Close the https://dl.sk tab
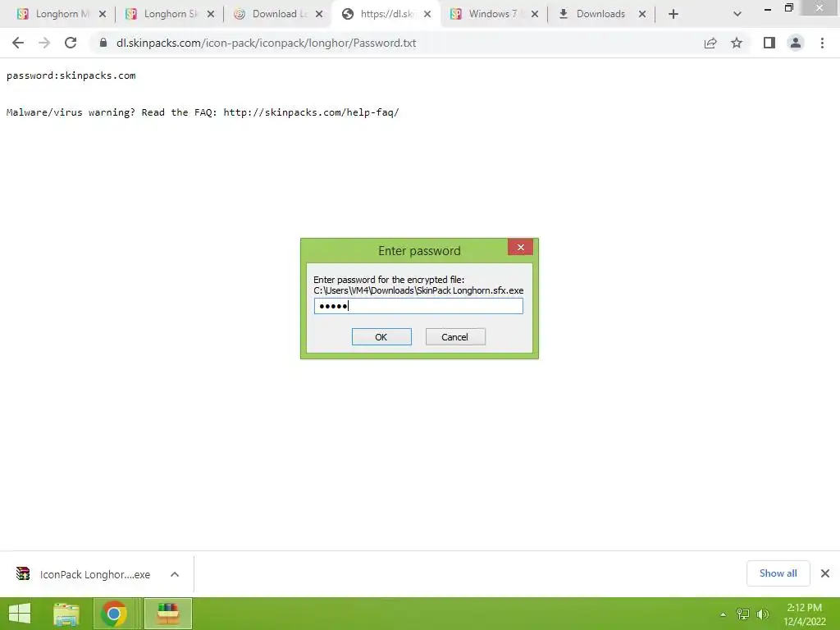This screenshot has height=630, width=840. pyautogui.click(x=427, y=14)
